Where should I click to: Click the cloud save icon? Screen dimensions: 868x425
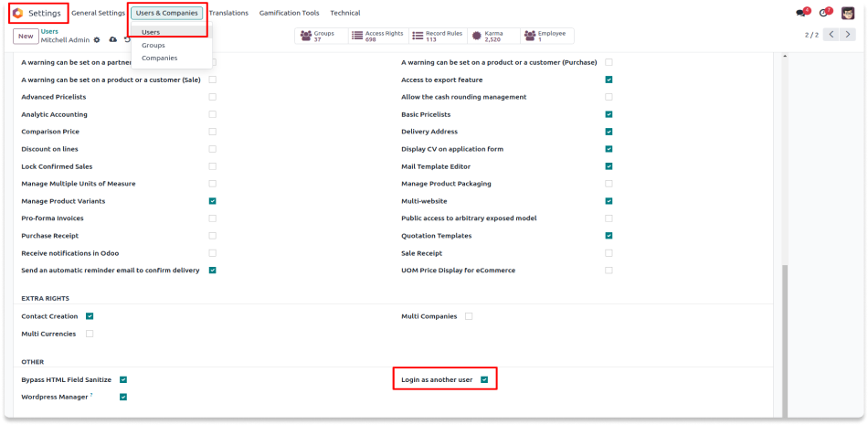pyautogui.click(x=112, y=40)
